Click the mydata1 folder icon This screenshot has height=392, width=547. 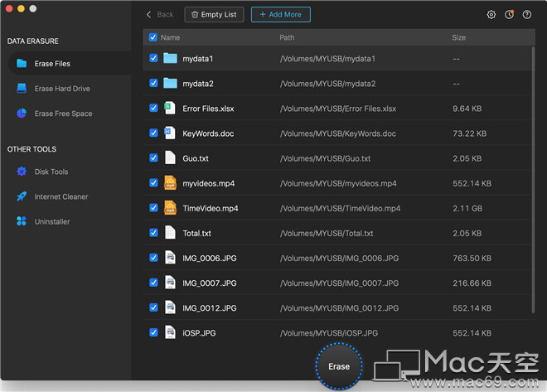(170, 58)
